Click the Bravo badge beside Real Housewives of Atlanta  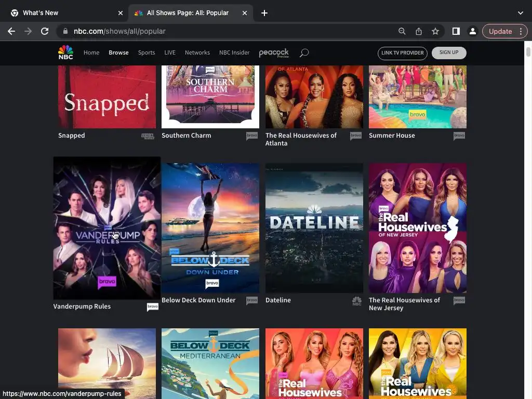point(355,136)
